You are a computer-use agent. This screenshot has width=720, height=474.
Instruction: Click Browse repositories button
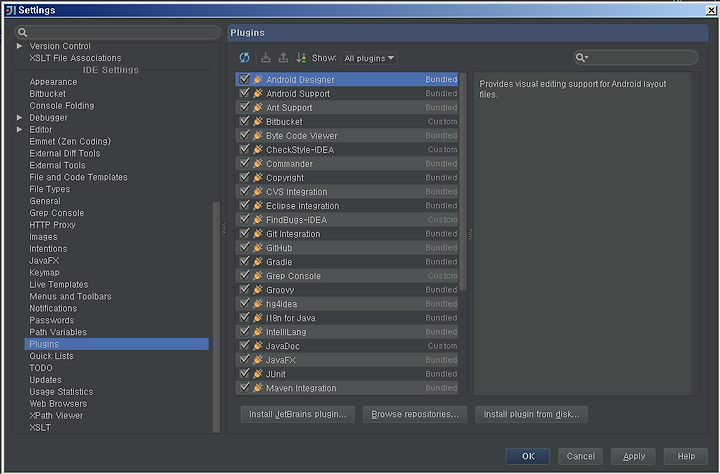click(x=415, y=414)
